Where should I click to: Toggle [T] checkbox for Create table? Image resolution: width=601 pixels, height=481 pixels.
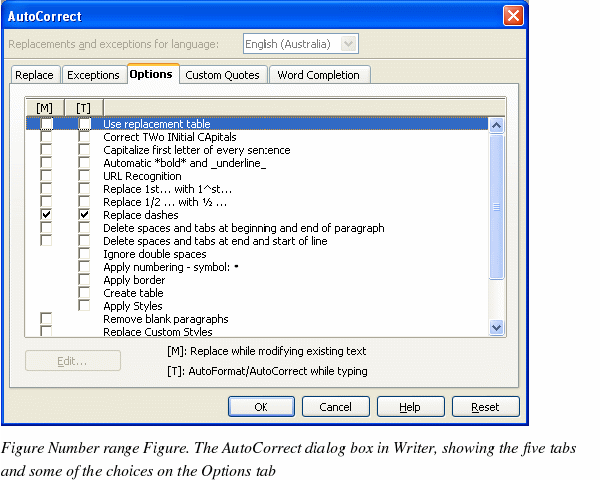[85, 293]
